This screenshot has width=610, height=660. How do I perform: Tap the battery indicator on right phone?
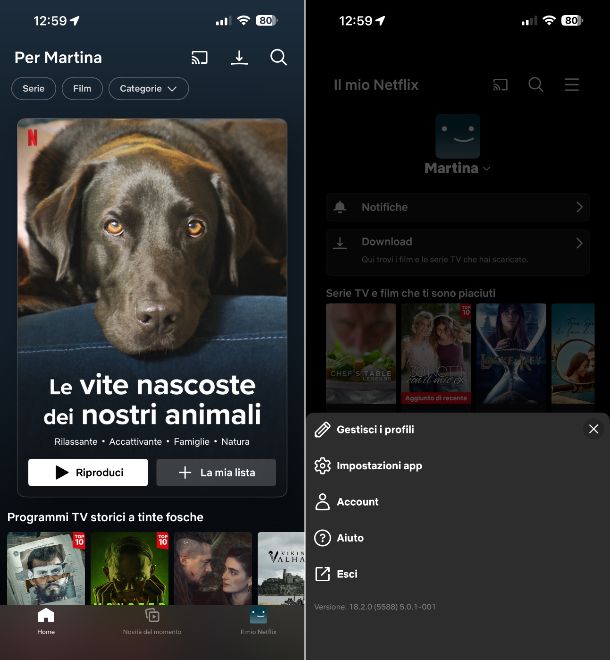tap(572, 20)
